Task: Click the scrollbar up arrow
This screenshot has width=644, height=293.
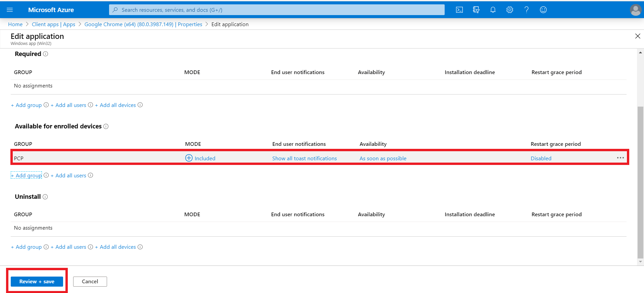Action: pyautogui.click(x=640, y=53)
